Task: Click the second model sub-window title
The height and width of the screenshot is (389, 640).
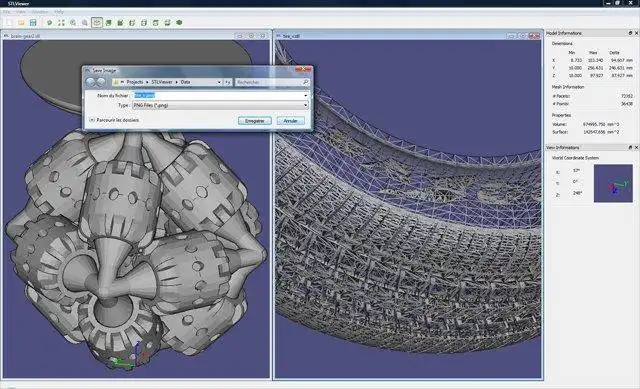Action: click(x=291, y=36)
